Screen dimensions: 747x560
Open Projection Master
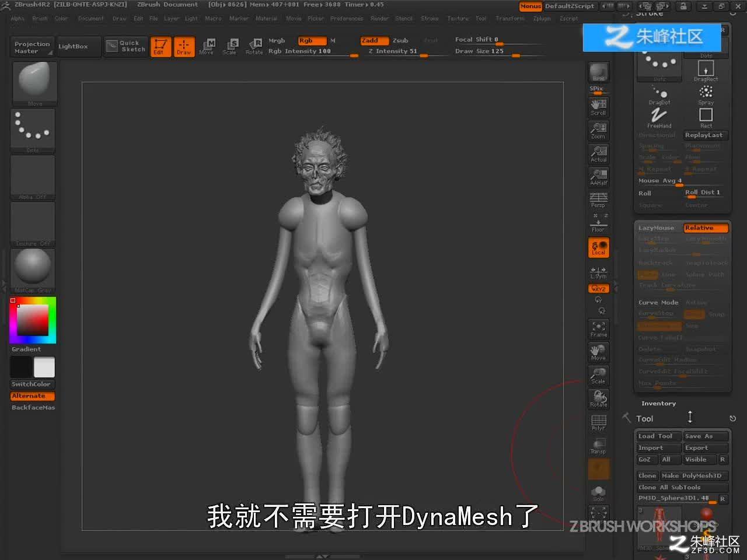click(32, 47)
